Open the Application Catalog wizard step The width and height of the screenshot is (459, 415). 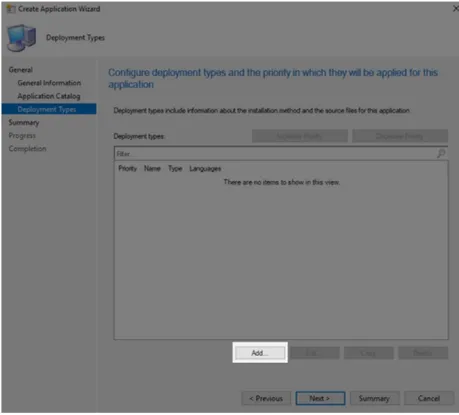(x=49, y=96)
